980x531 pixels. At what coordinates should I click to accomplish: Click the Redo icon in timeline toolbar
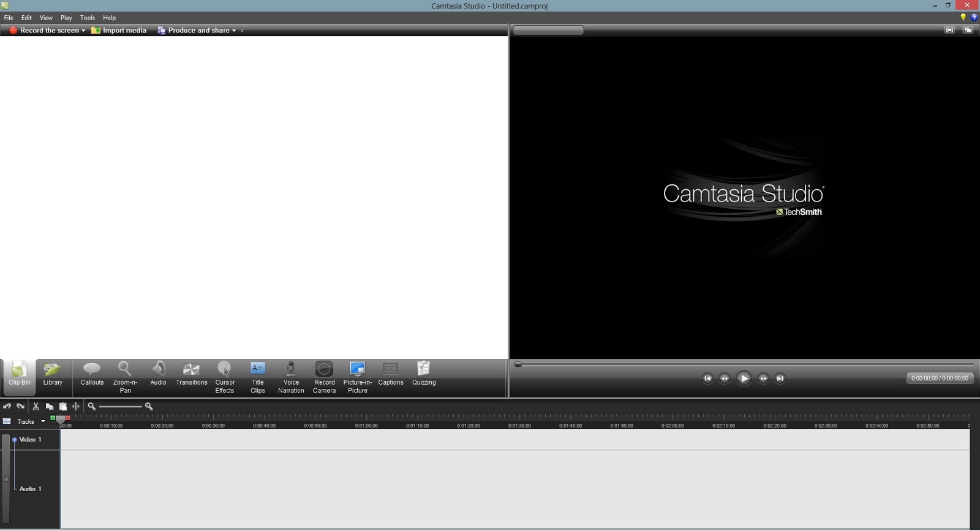[x=20, y=406]
